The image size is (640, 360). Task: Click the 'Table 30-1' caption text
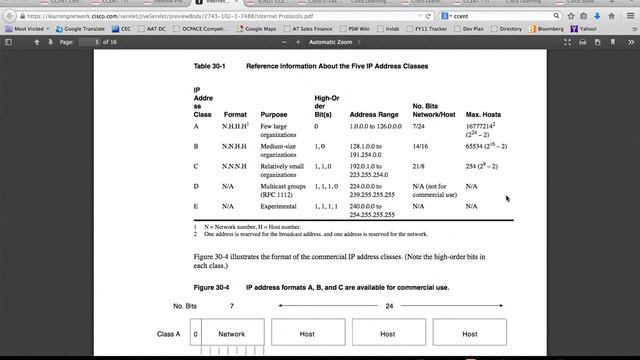209,66
